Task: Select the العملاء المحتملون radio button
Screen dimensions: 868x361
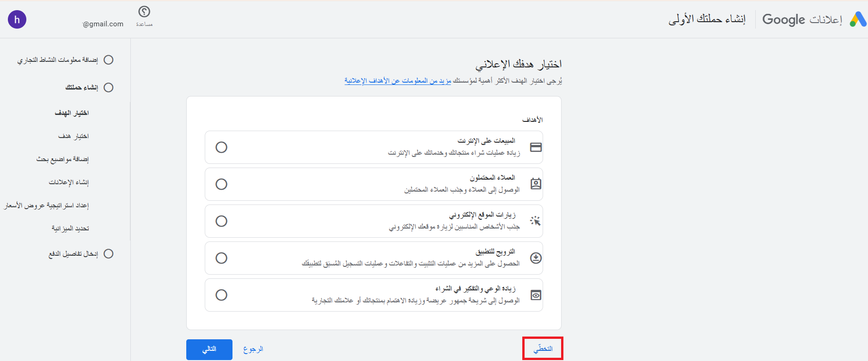Action: [x=221, y=184]
